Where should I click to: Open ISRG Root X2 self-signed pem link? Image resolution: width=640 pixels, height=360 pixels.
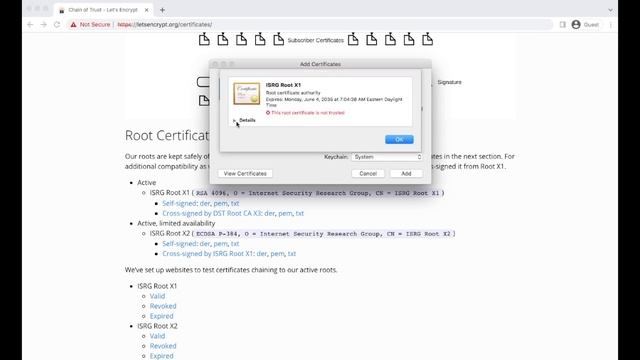point(220,244)
